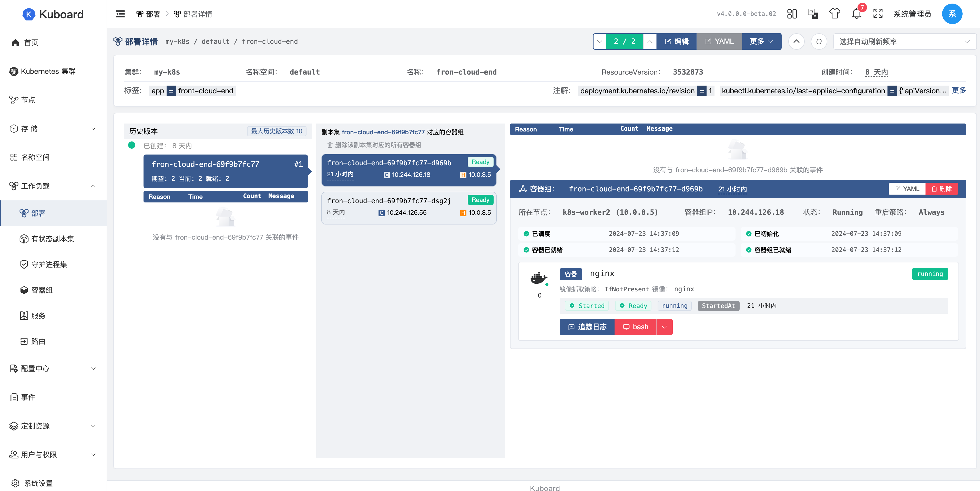The height and width of the screenshot is (491, 980).
Task: Click 追踪日志 log trace button
Action: (x=587, y=327)
